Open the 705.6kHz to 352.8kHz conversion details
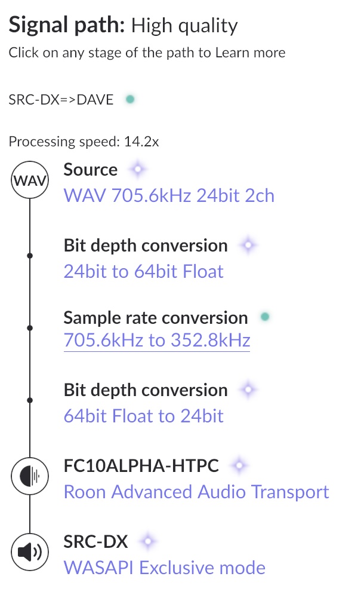Image resolution: width=364 pixels, height=601 pixels. [156, 340]
